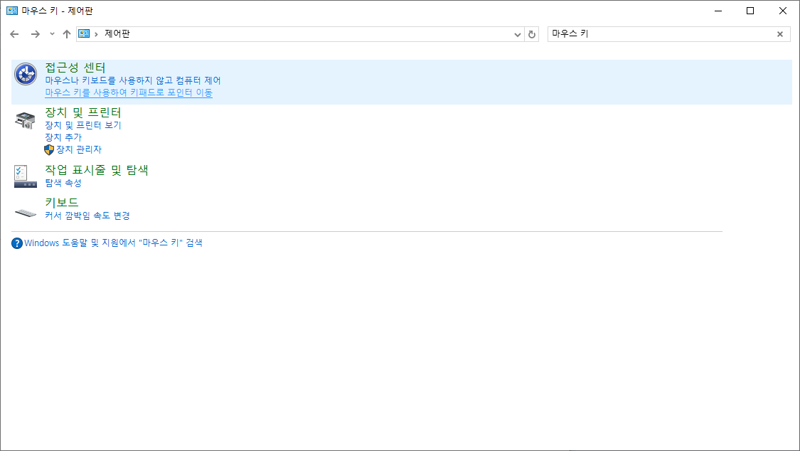Viewport: 800px width, 451px height.
Task: Click the shield icon next to 장치 관리자
Action: tap(49, 149)
